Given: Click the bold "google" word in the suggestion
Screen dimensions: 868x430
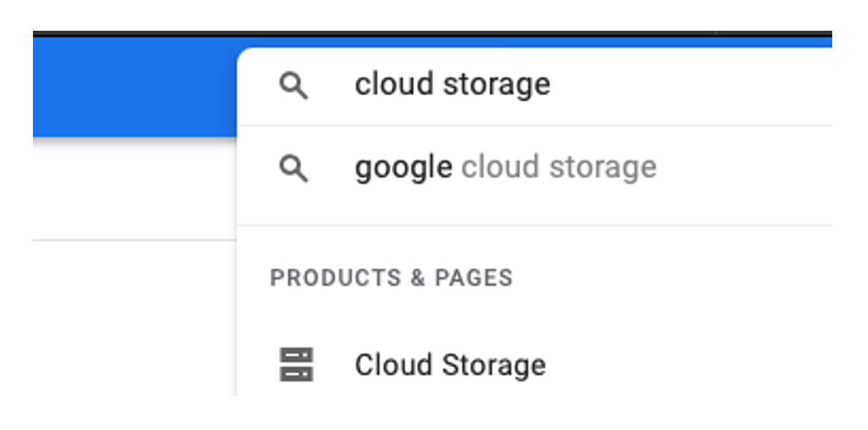Looking at the screenshot, I should 403,168.
